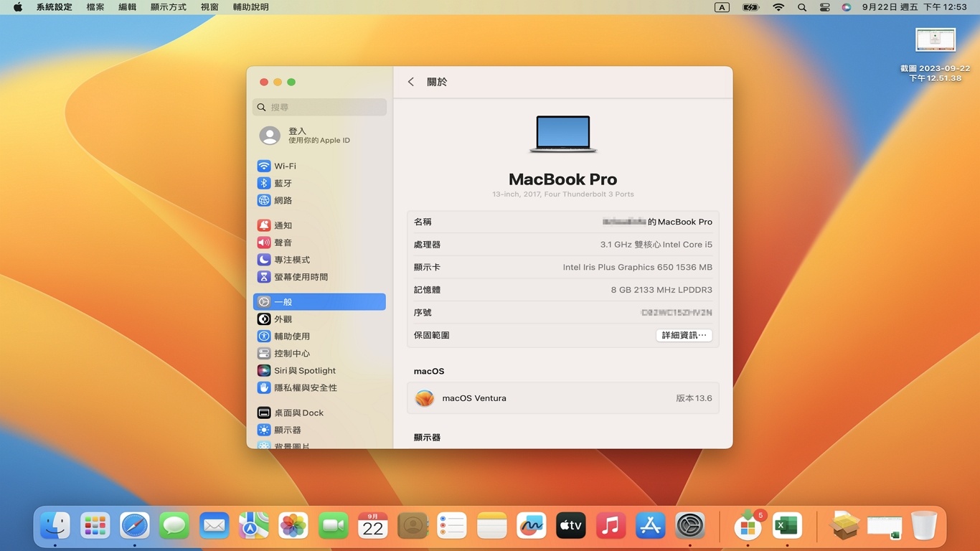Click the date and time clock

click(x=914, y=7)
